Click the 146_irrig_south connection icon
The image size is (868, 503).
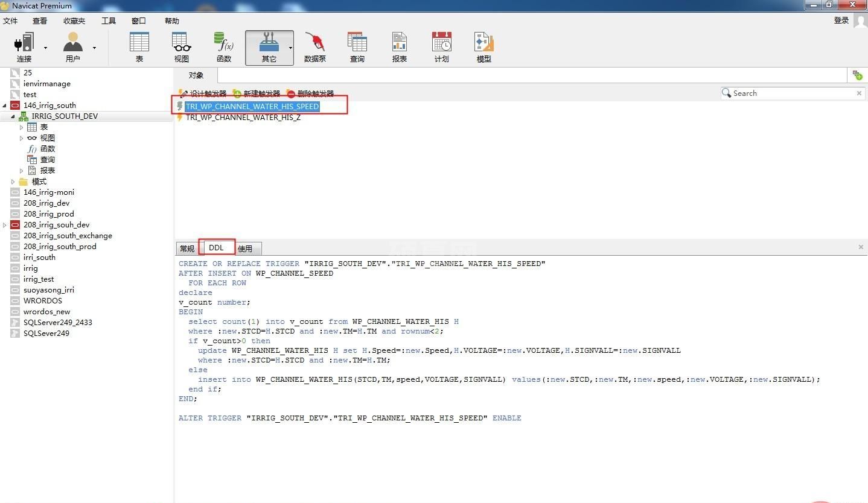click(15, 105)
